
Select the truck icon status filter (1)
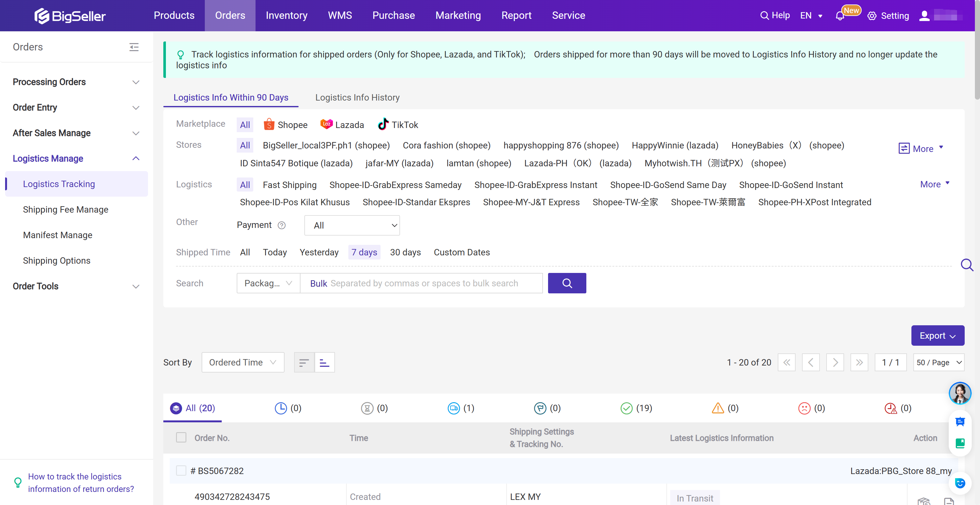pos(454,408)
